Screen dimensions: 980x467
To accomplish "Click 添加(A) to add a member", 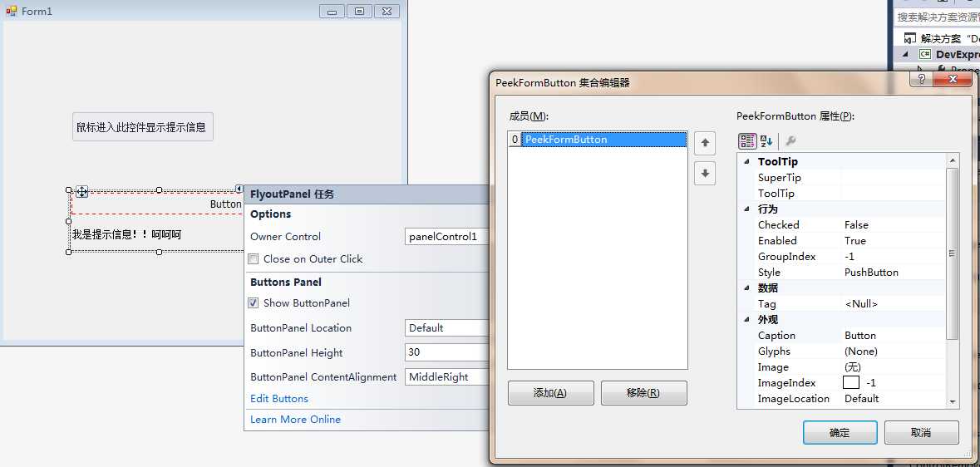I will (x=550, y=393).
